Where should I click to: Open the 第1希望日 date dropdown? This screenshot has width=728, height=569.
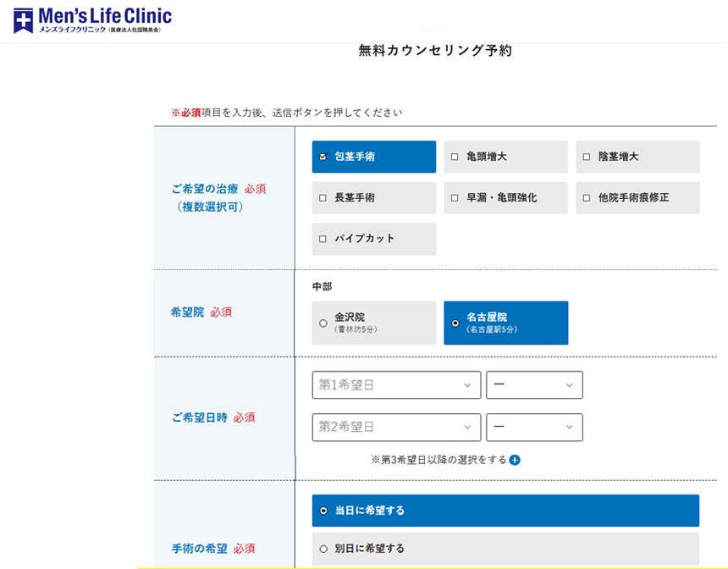[395, 385]
